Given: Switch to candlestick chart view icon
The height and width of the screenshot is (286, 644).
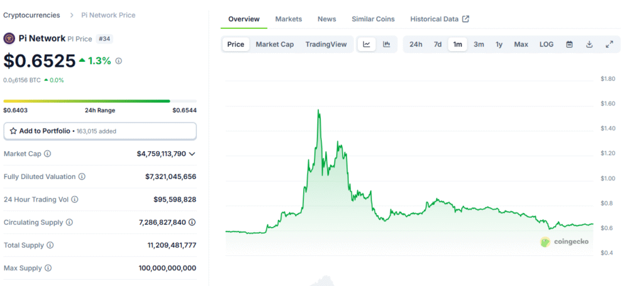Looking at the screenshot, I should pyautogui.click(x=387, y=44).
